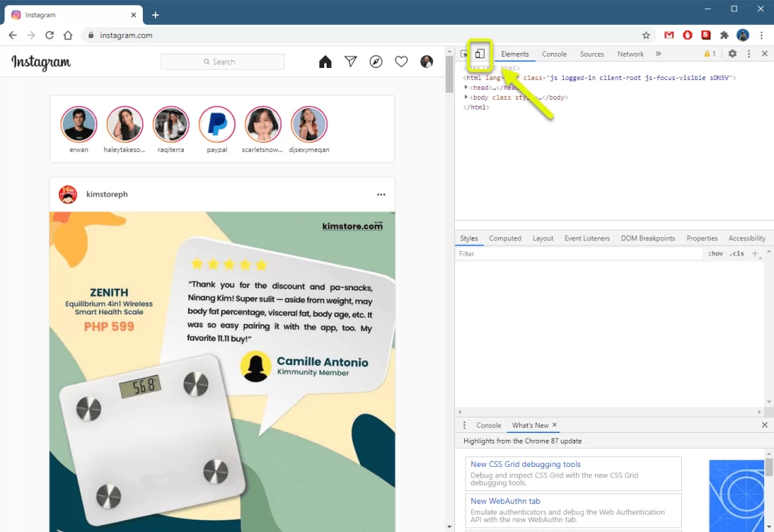Viewport: 774px width, 532px height.
Task: Click the warning count indicator
Action: click(x=710, y=54)
